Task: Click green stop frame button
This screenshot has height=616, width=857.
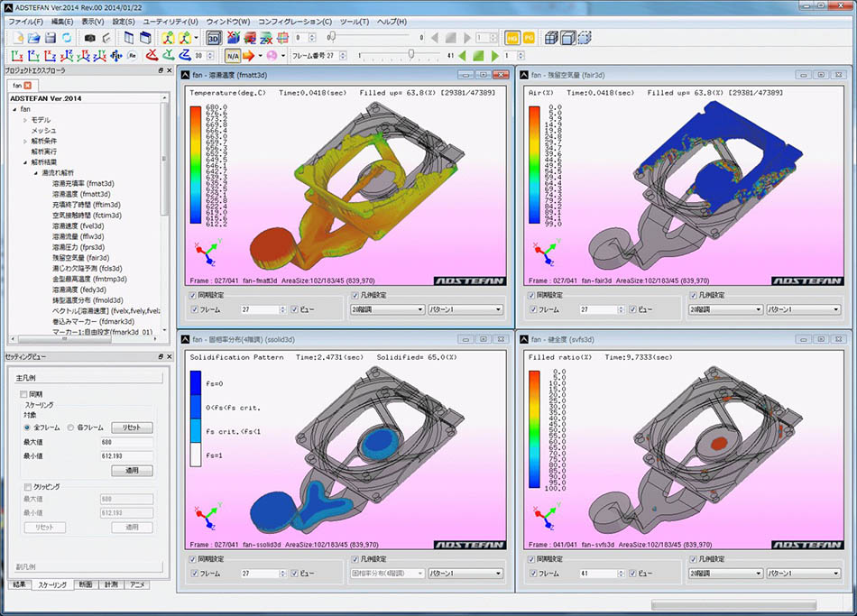Action: click(478, 56)
